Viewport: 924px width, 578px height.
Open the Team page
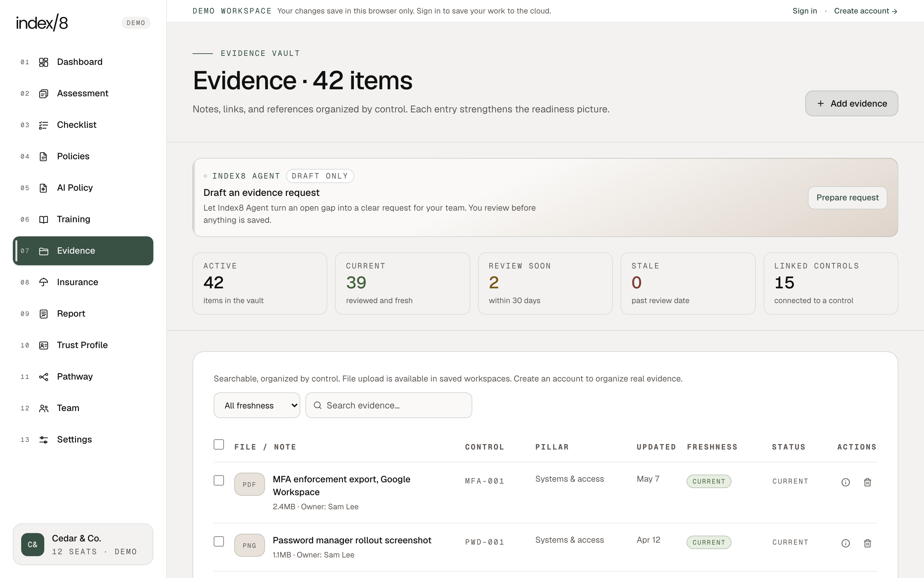coord(83,408)
